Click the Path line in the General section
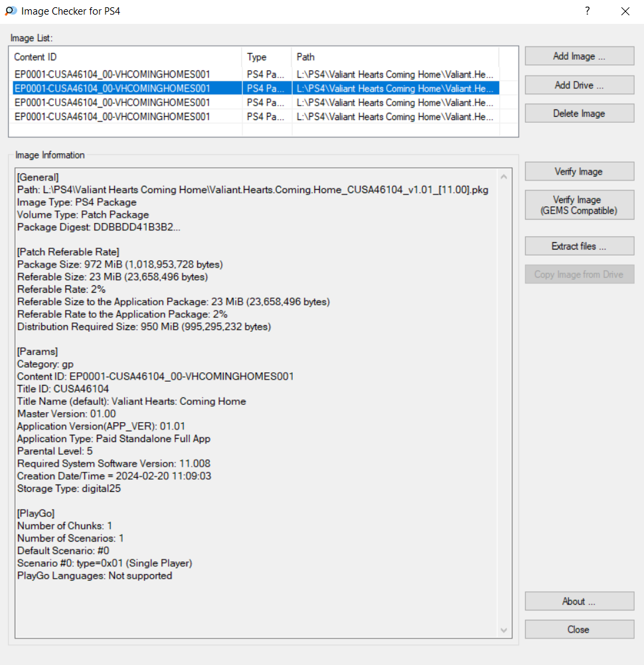Viewport: 644px width, 665px height. [253, 190]
